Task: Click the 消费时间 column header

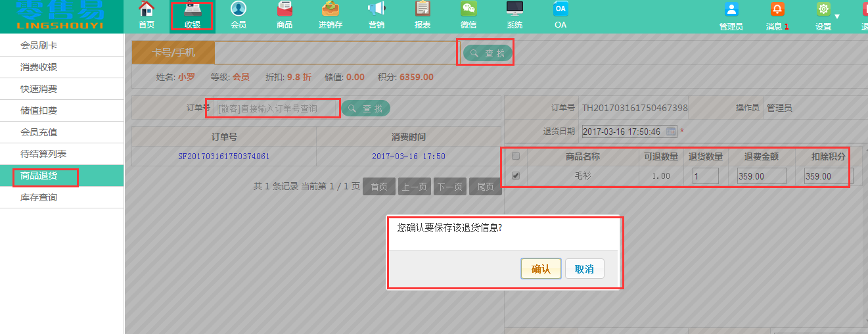Action: (409, 137)
